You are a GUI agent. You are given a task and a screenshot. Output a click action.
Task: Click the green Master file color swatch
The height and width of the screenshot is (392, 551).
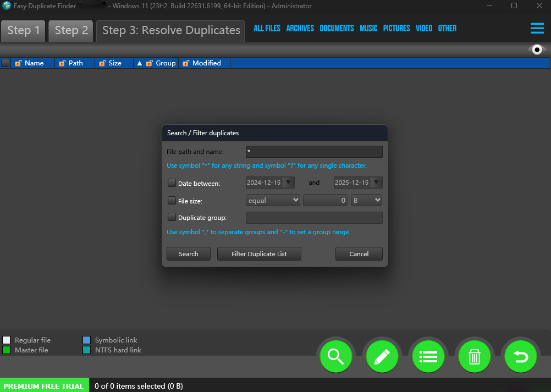tap(7, 350)
